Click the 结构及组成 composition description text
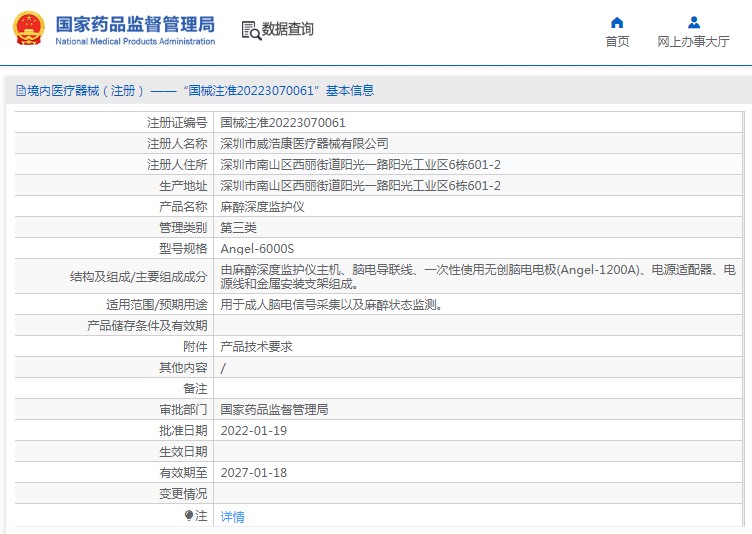 point(478,276)
